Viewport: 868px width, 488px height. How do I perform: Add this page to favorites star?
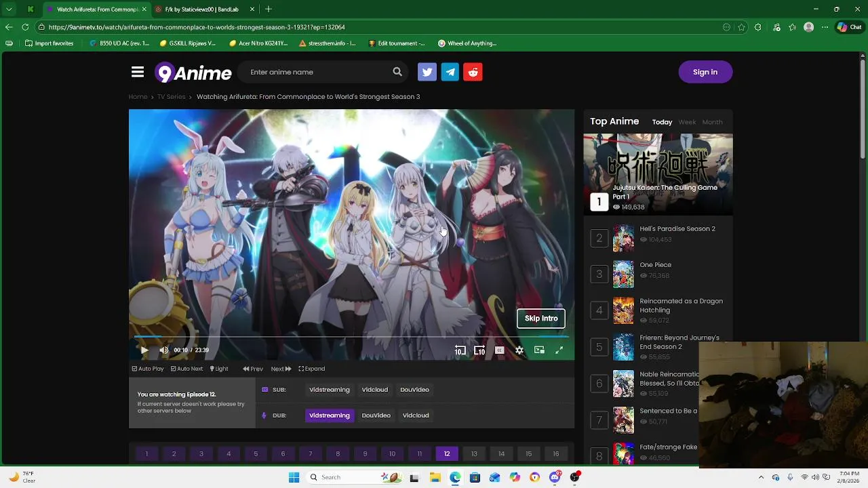(x=742, y=27)
